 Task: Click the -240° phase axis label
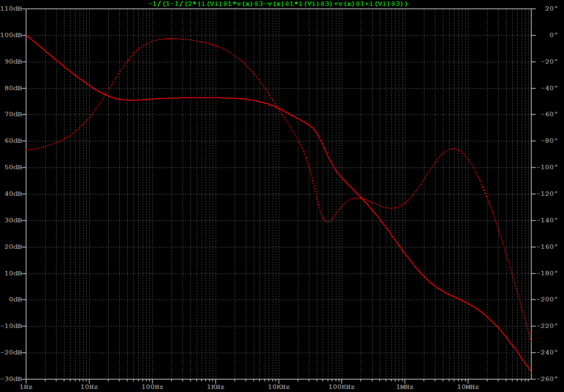point(547,353)
